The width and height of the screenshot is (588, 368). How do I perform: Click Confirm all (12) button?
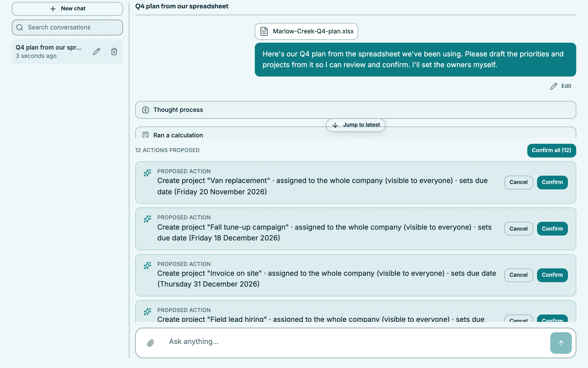point(551,150)
